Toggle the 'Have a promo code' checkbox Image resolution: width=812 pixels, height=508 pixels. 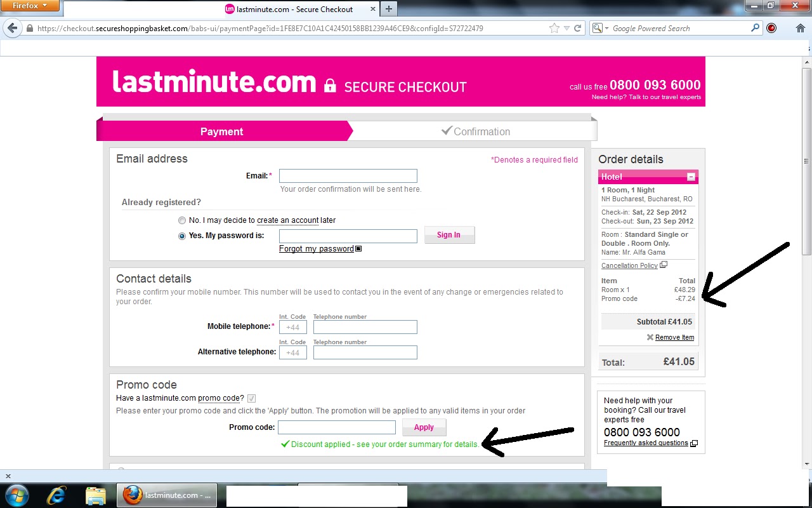tap(252, 398)
